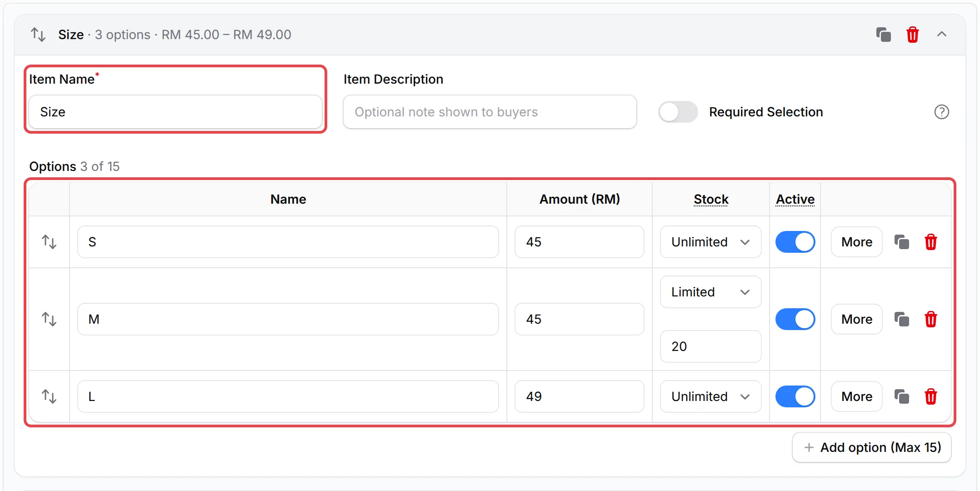Delete option M row
Screen dimensions: 980x491
[931, 319]
